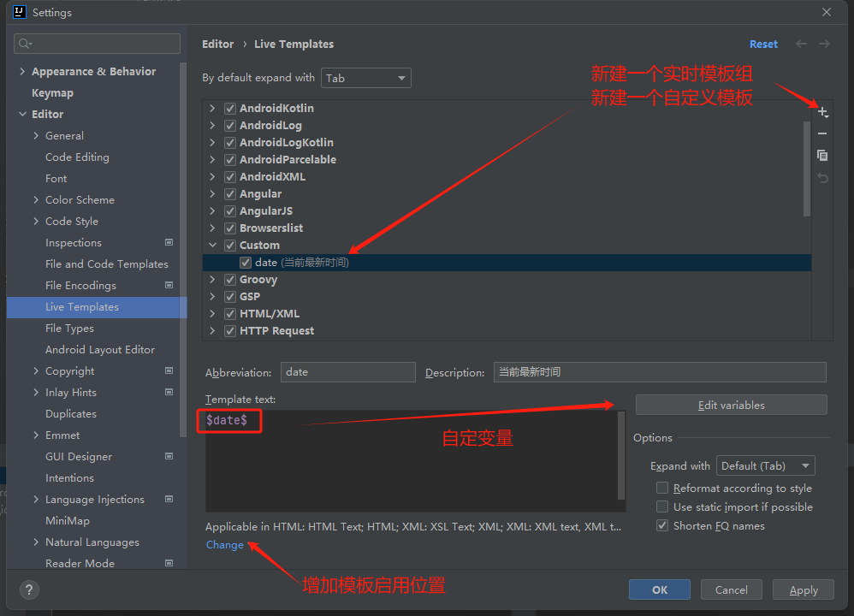Viewport: 854px width, 616px height.
Task: Collapse the Custom template group
Action: coord(212,245)
